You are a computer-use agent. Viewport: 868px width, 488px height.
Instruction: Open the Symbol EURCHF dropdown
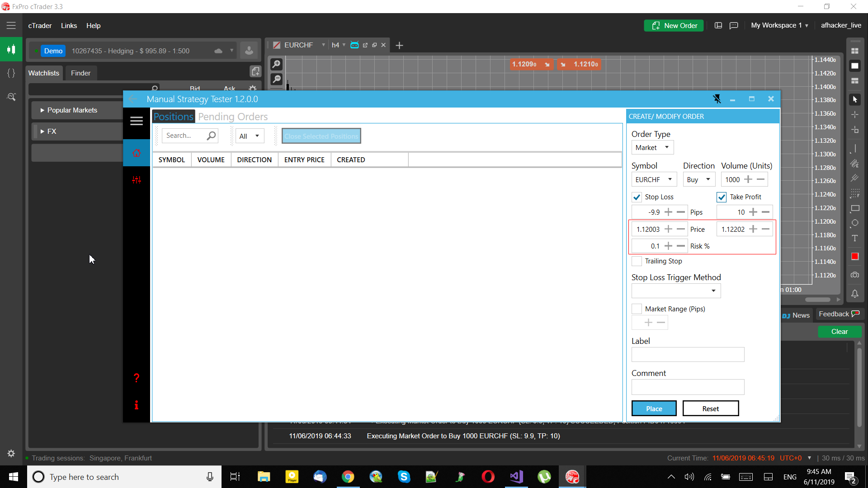[x=654, y=179]
